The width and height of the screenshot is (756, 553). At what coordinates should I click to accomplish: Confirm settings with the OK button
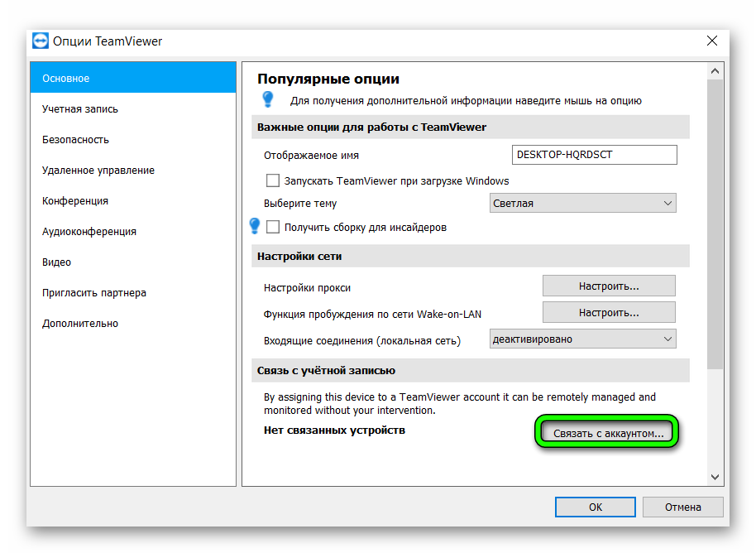tap(595, 507)
